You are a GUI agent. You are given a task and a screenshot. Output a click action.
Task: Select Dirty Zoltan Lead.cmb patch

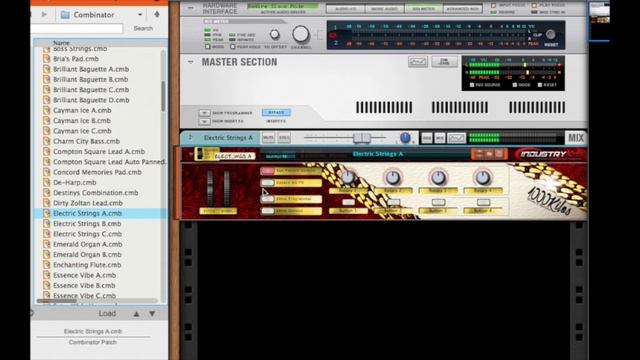point(88,203)
